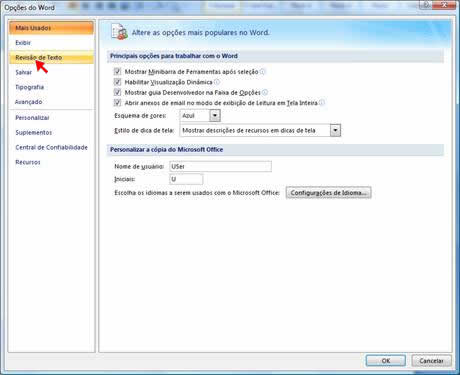
Task: Open the Personalizar section
Action: click(51, 118)
